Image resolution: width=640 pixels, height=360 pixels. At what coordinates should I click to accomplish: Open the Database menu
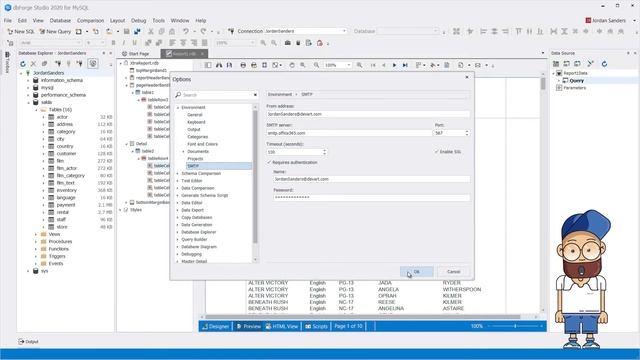pos(60,20)
